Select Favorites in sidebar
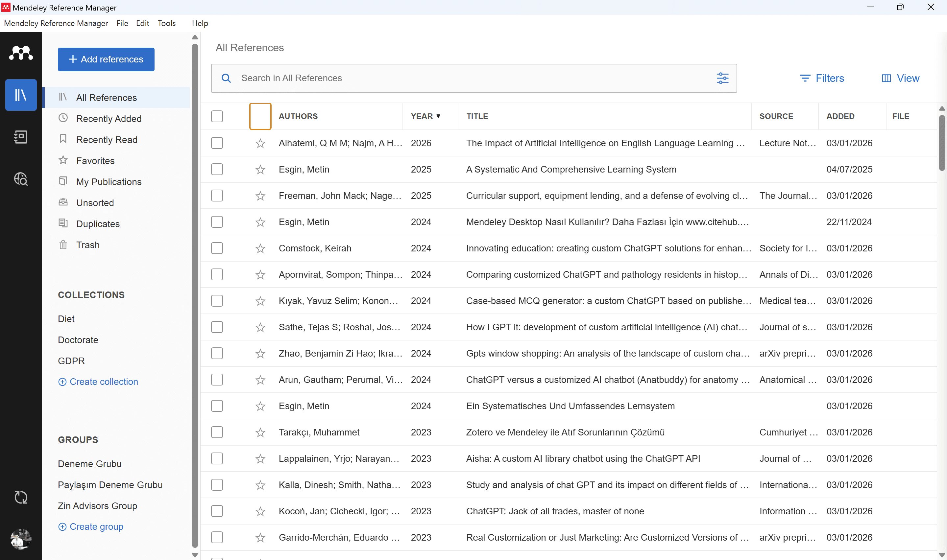 [x=117, y=161]
